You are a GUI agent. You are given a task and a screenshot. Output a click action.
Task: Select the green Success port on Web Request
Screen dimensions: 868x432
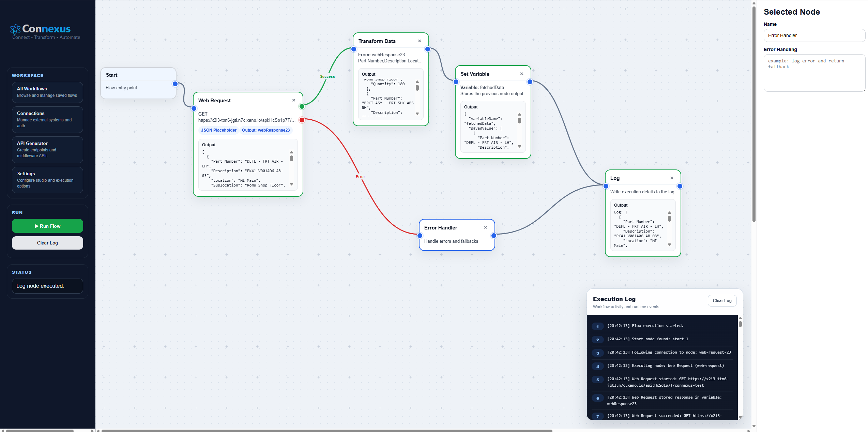click(302, 106)
